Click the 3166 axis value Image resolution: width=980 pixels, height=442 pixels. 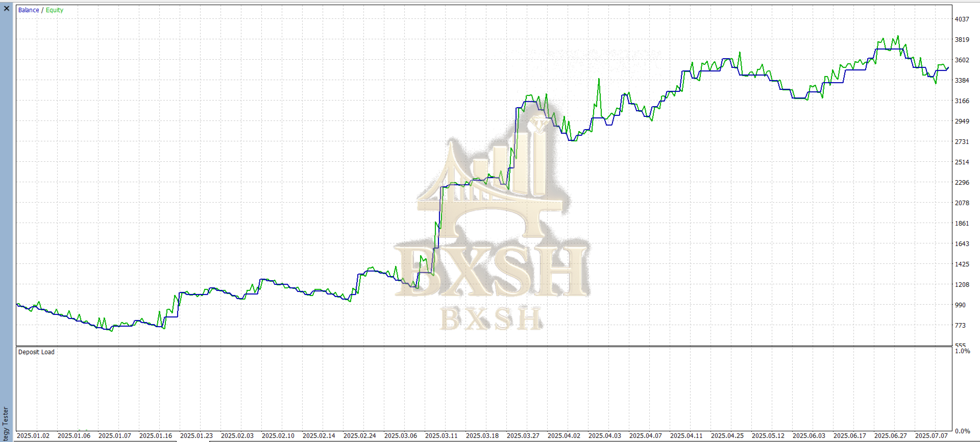click(x=962, y=101)
